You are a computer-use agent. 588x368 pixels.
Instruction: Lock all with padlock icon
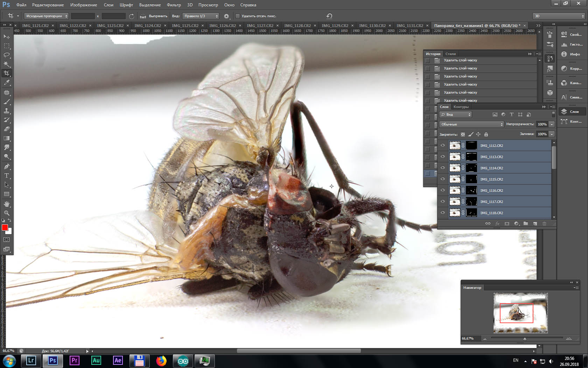click(486, 134)
